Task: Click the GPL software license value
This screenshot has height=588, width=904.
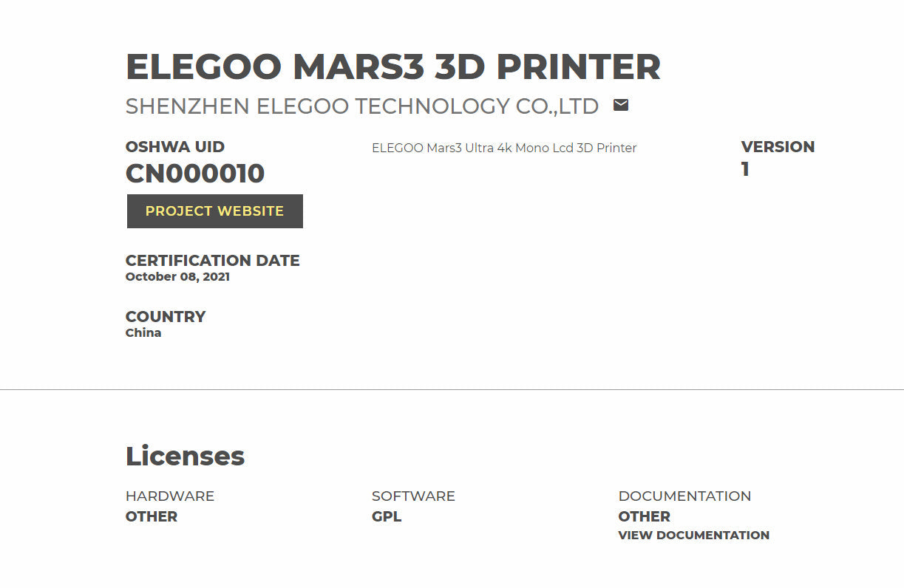Action: 387,516
